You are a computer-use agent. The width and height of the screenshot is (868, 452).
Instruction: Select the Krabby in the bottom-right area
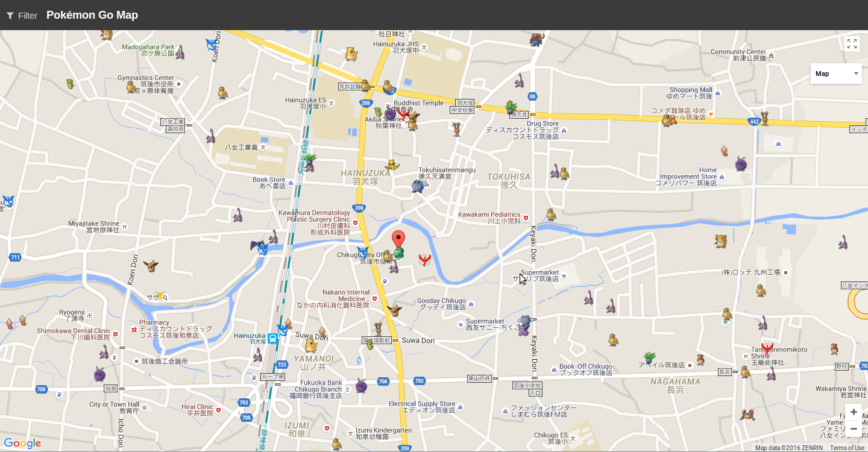[x=747, y=414]
